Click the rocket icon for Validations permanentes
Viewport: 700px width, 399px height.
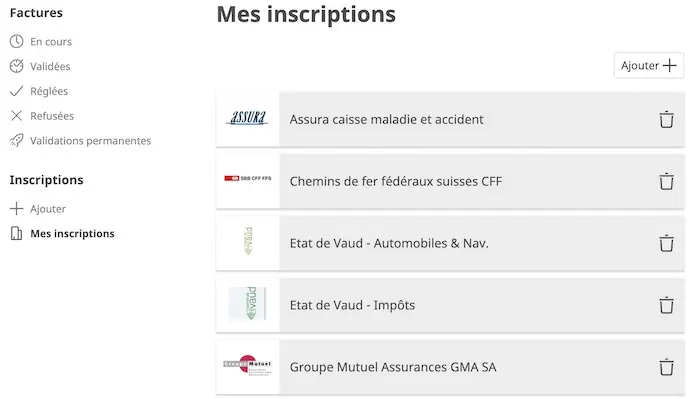pyautogui.click(x=17, y=141)
